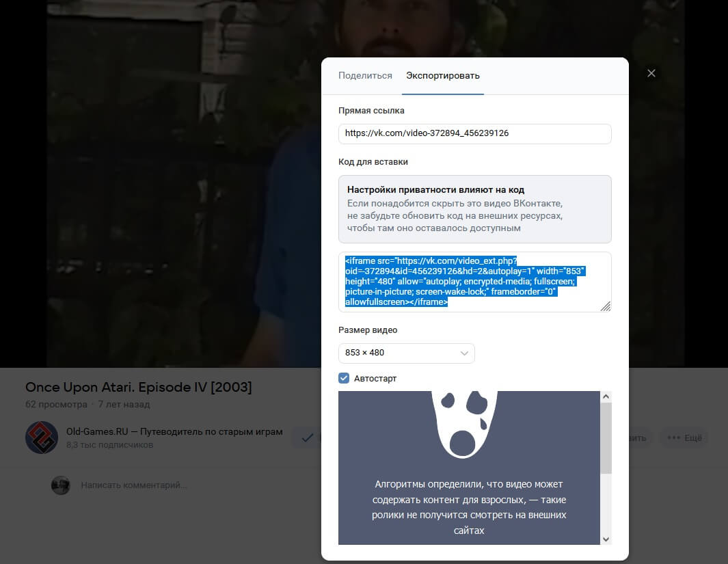Select the Экспортировать tab
Screen dimensions: 728x564
tap(443, 76)
